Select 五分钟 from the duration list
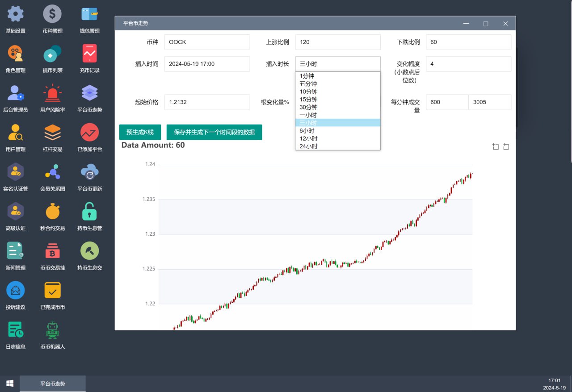Image resolution: width=572 pixels, height=392 pixels. [x=338, y=83]
